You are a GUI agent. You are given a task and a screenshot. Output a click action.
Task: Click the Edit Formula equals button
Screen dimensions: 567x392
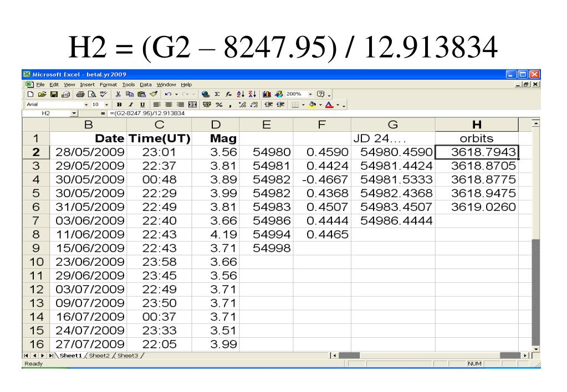click(103, 114)
